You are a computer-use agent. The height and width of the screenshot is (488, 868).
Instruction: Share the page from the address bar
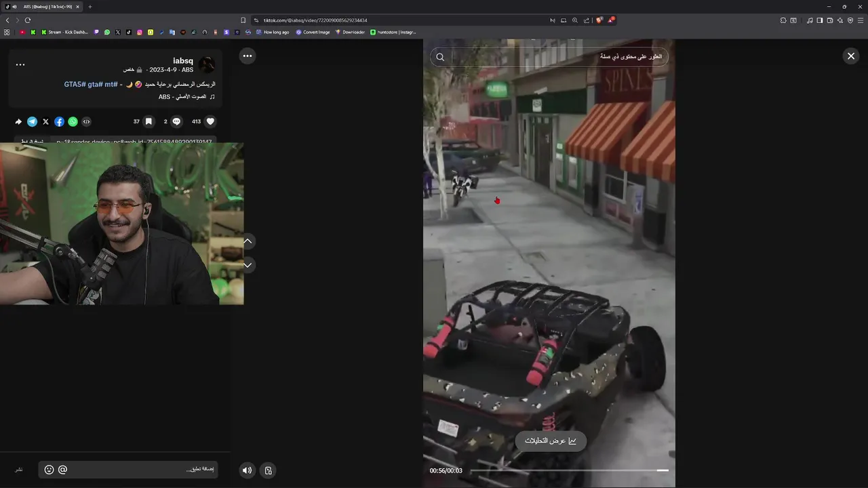click(587, 20)
